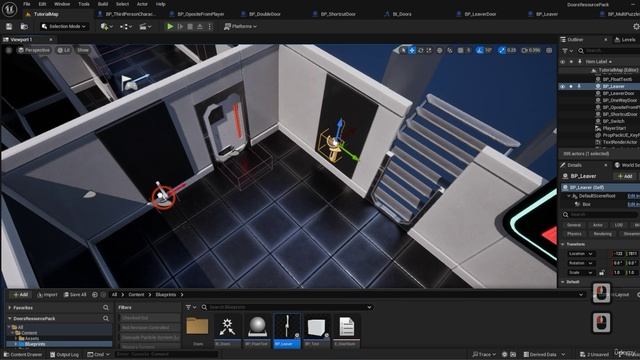Click the Stop simulation button
640x360 pixels.
190,27
